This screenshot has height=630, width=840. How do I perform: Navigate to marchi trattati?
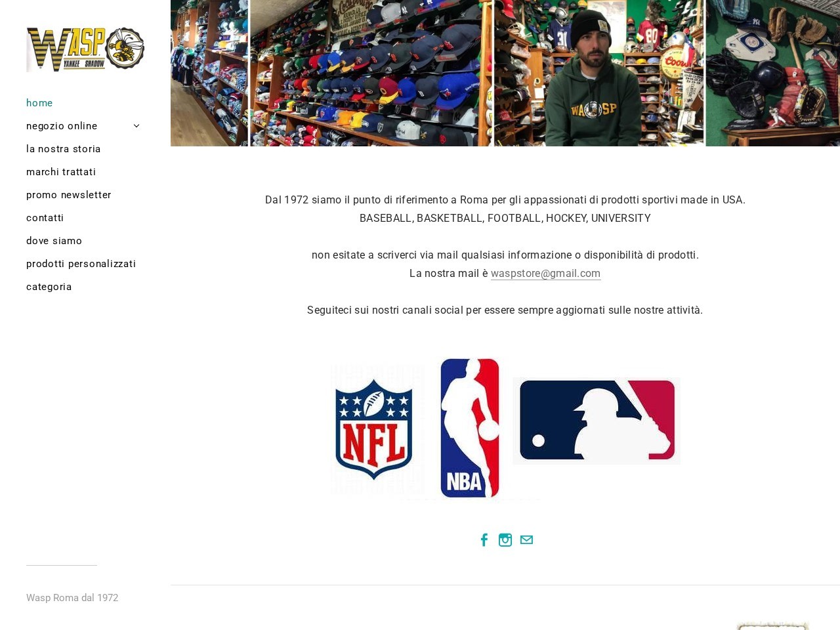pos(60,172)
